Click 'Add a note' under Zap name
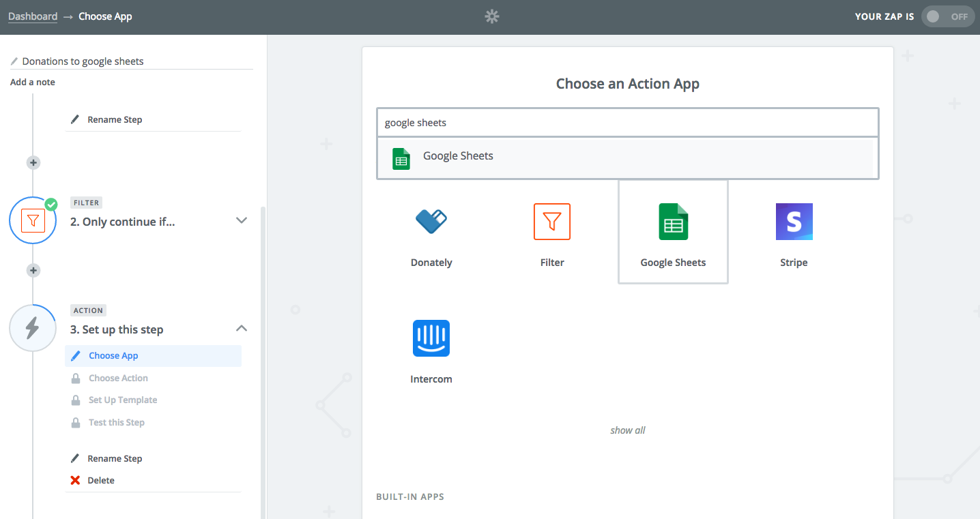 (x=33, y=82)
